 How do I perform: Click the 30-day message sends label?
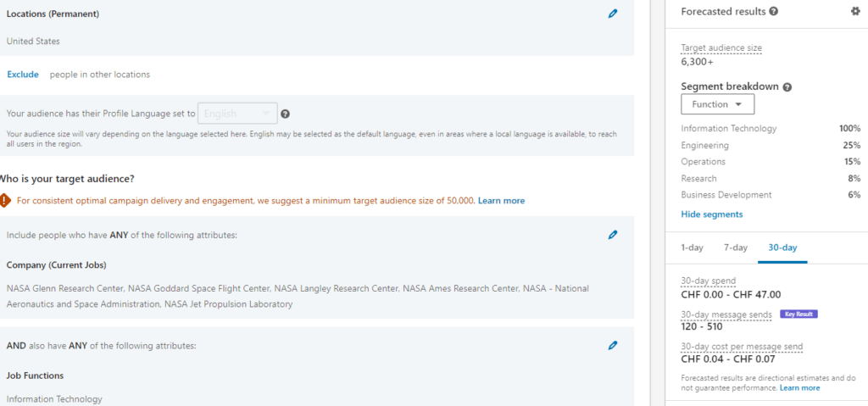tap(726, 314)
